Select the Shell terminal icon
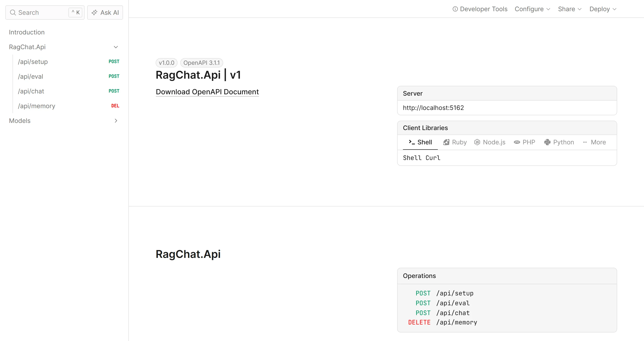644x341 pixels. [411, 142]
